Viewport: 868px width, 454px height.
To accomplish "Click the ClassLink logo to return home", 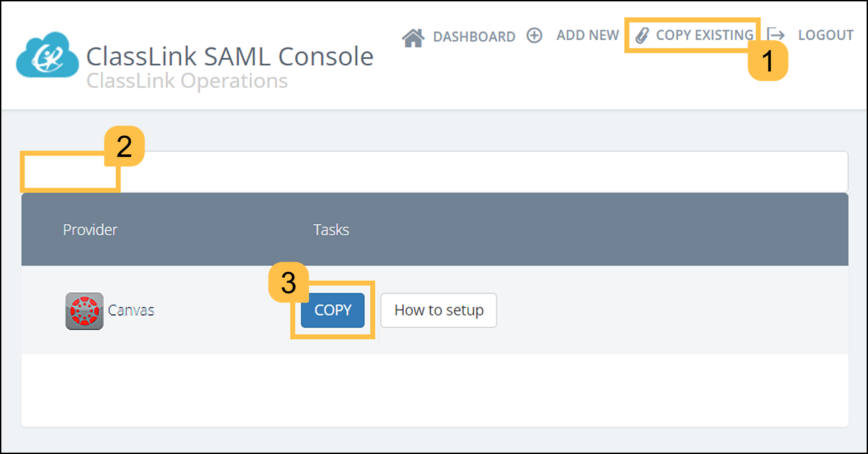I will (x=47, y=54).
